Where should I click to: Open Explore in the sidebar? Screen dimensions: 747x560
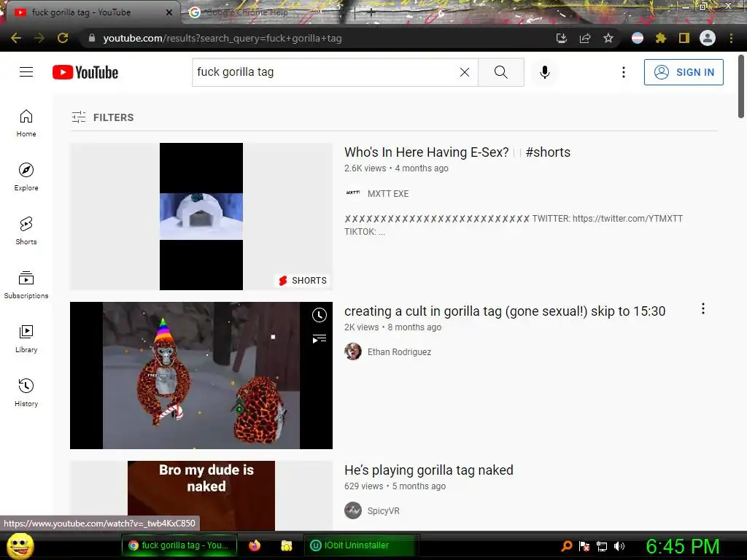[x=26, y=177]
